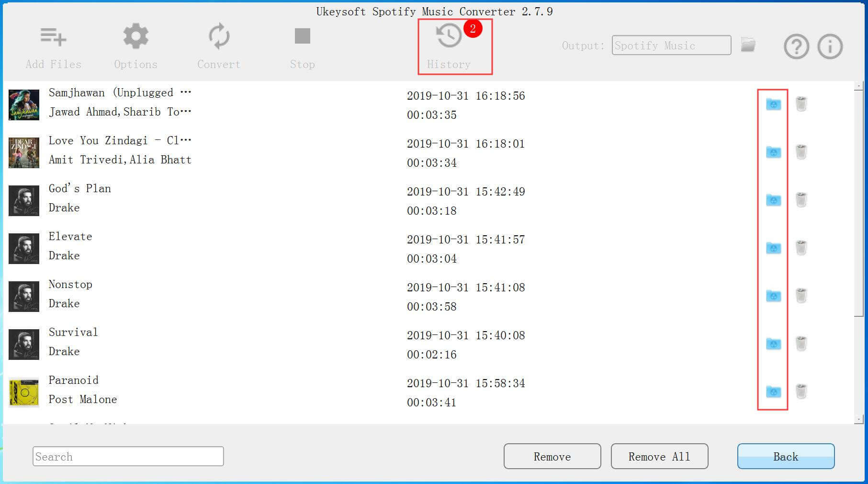Click the Convert arrows icon
Viewport: 868px width, 484px height.
tap(219, 36)
